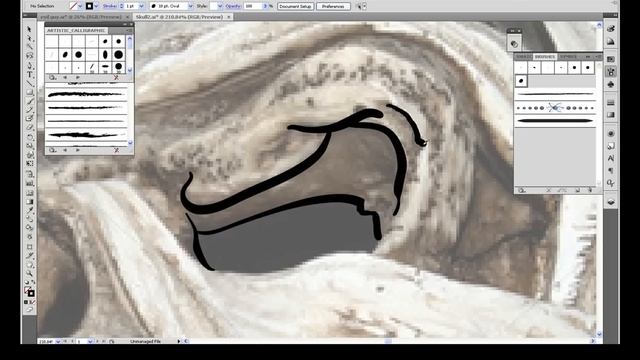Click the ARTISTIC_CALLIGRAPHIC panel tab
Image resolution: width=640 pixels, height=360 pixels.
coord(76,31)
